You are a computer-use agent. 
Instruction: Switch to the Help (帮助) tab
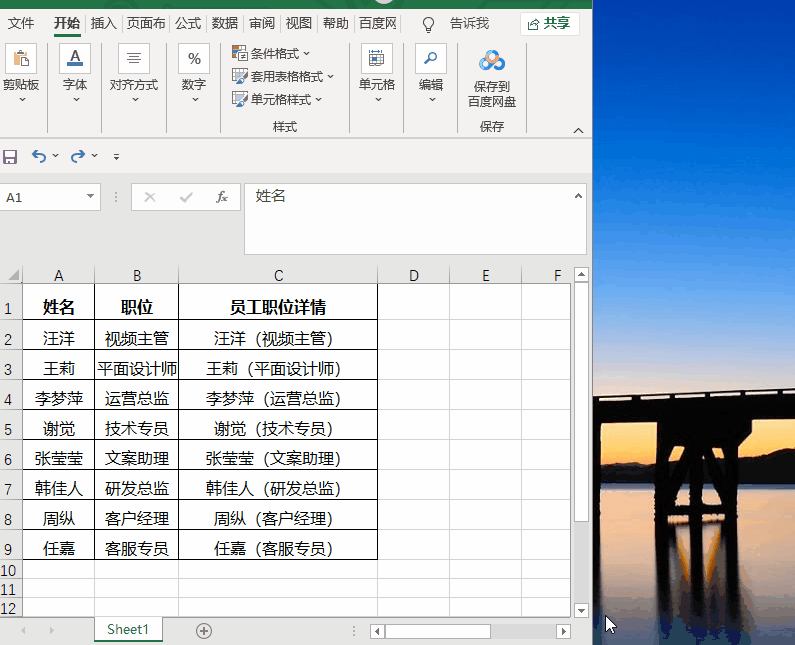click(336, 23)
